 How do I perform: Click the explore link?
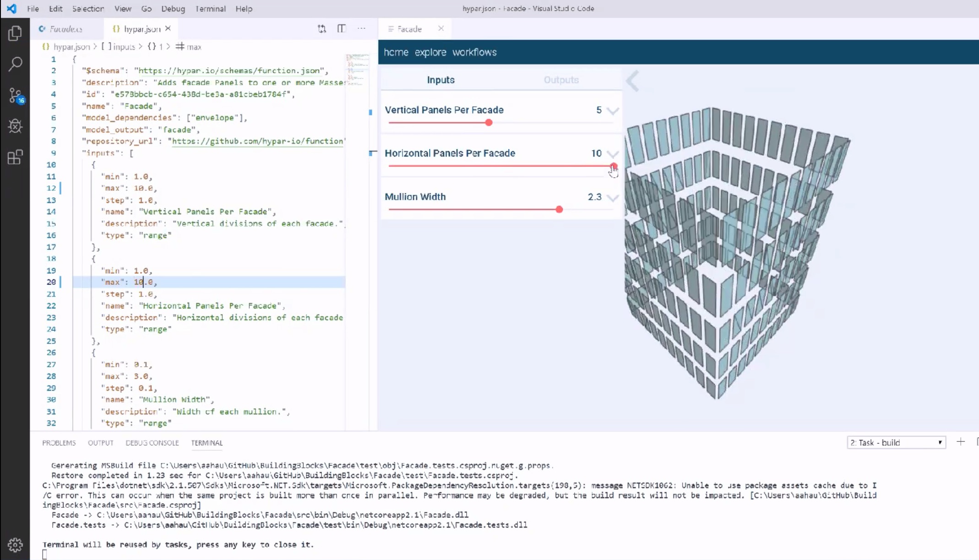click(430, 52)
